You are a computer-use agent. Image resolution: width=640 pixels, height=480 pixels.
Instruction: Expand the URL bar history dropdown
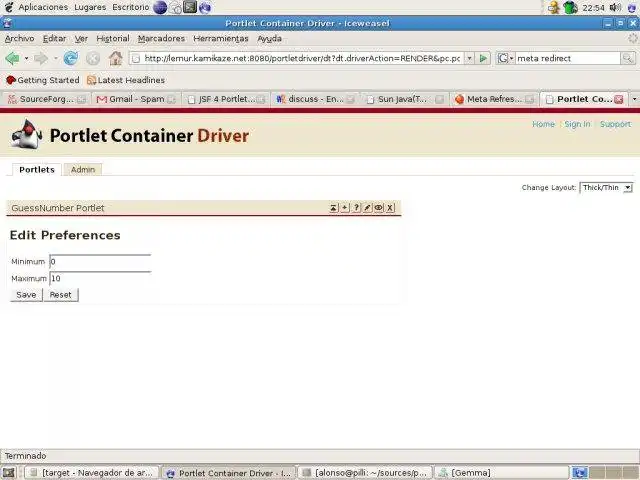point(469,58)
